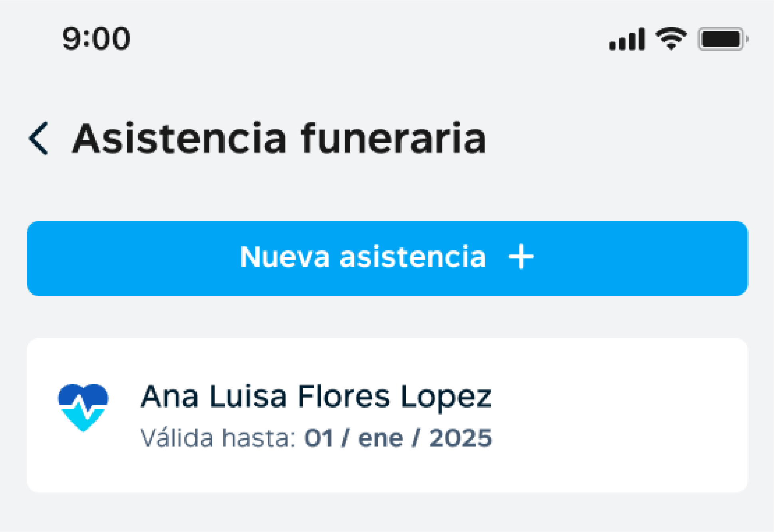The height and width of the screenshot is (532, 774).
Task: Tap the plus icon on Nueva asistencia
Action: coord(521,257)
